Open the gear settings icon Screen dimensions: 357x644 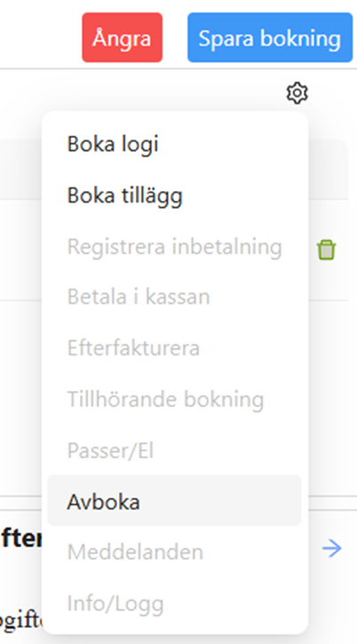click(297, 92)
